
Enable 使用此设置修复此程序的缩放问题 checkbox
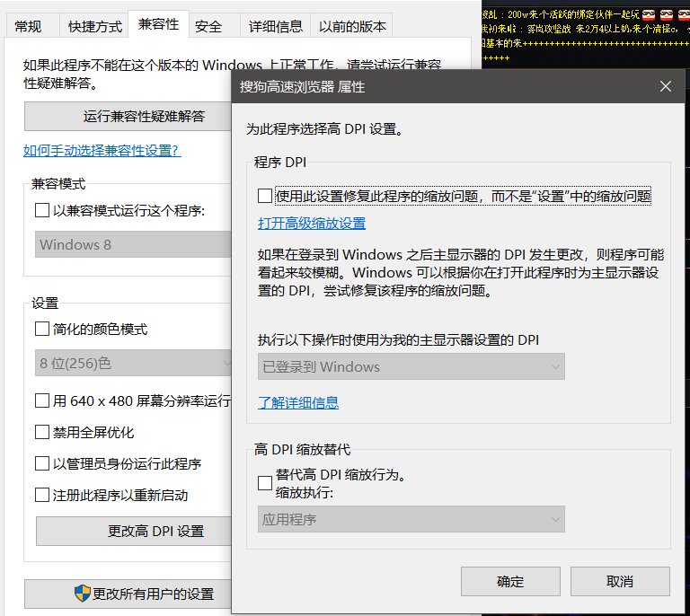(x=265, y=196)
